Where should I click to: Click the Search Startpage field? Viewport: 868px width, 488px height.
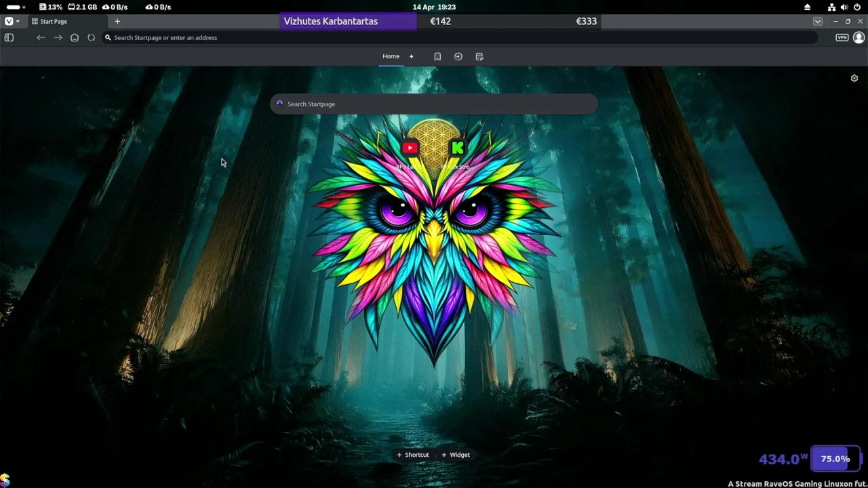434,104
